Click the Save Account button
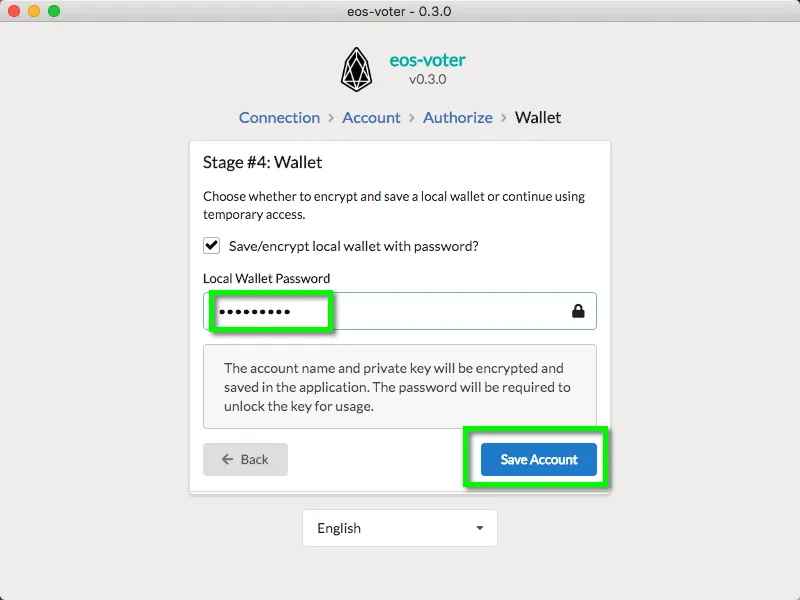This screenshot has height=600, width=800. (539, 459)
